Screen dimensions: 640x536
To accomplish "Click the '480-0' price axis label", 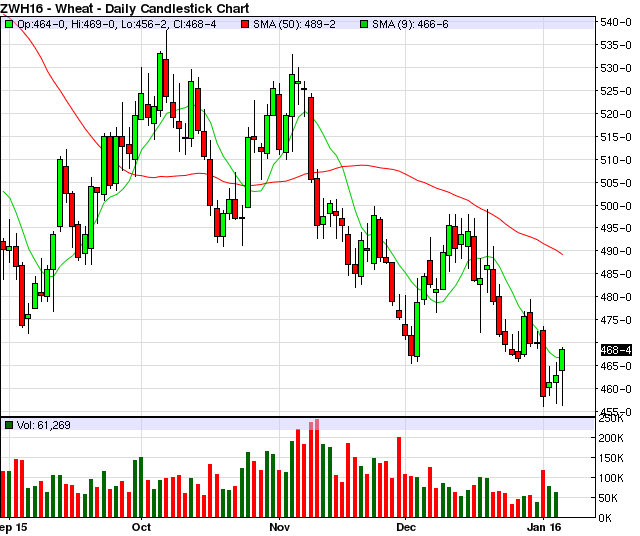I will point(616,297).
